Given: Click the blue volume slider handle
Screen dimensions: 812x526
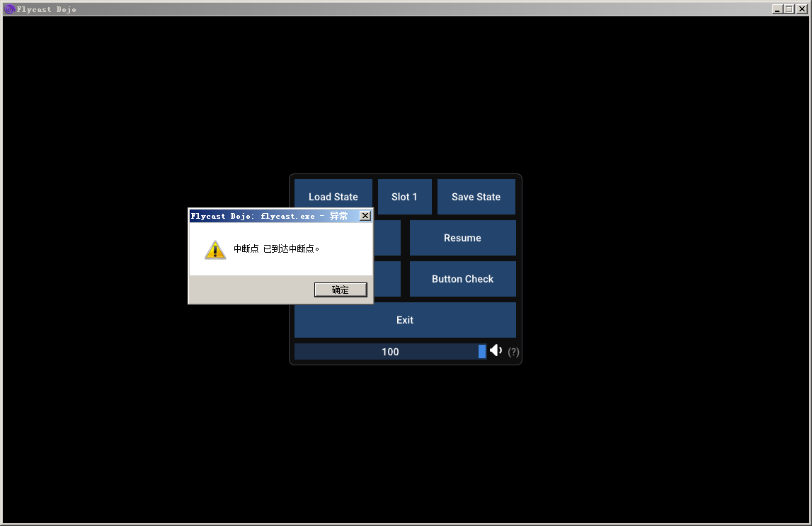Looking at the screenshot, I should [x=482, y=352].
